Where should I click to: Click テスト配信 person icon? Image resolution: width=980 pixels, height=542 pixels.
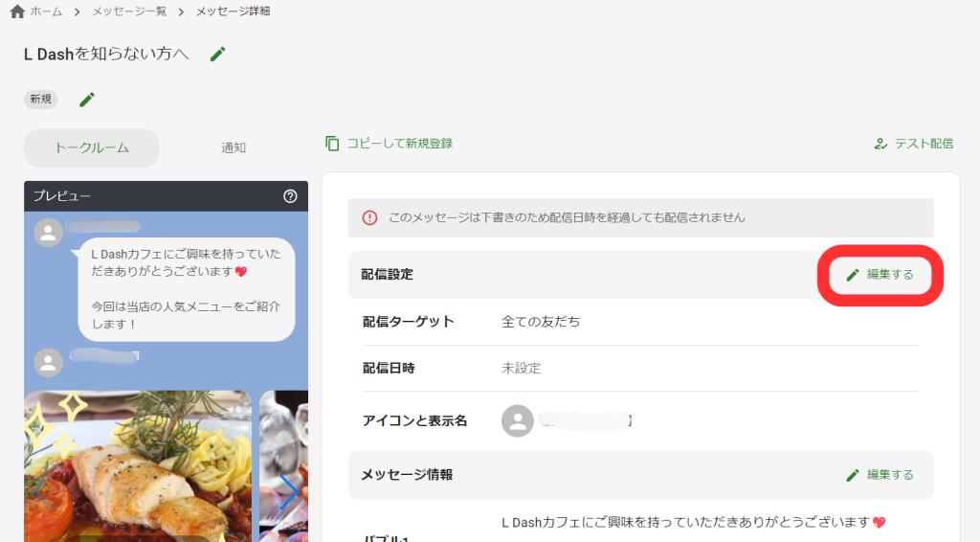(x=880, y=144)
